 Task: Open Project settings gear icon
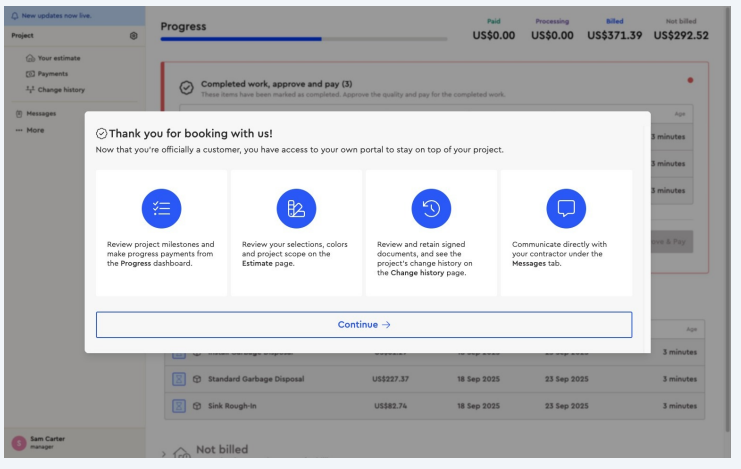click(134, 36)
